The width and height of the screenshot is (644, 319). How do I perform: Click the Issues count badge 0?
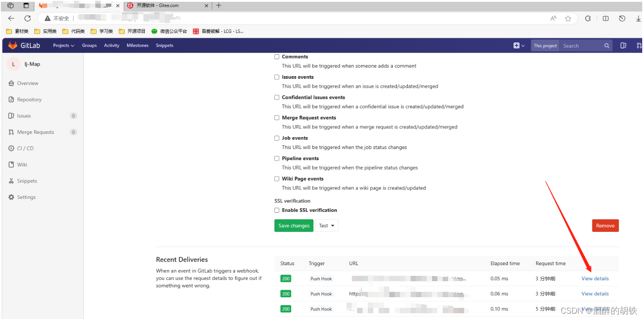[x=73, y=116]
